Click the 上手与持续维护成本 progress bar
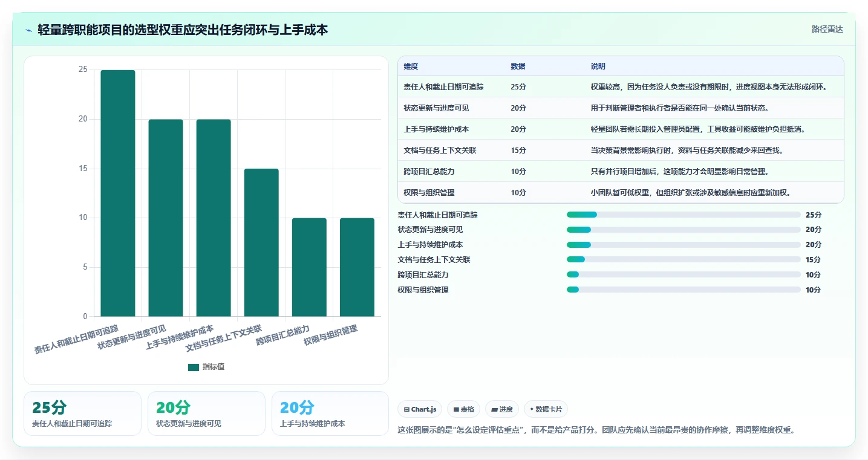Viewport: 868px width, 460px height. coord(684,245)
